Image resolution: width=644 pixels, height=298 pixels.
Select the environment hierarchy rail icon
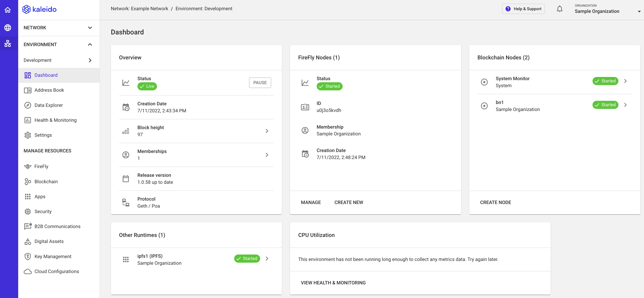8,43
